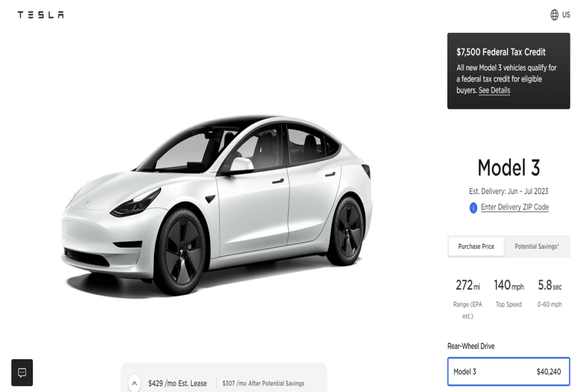Switch to the Potential Savings tab
The width and height of the screenshot is (588, 392).
click(537, 246)
